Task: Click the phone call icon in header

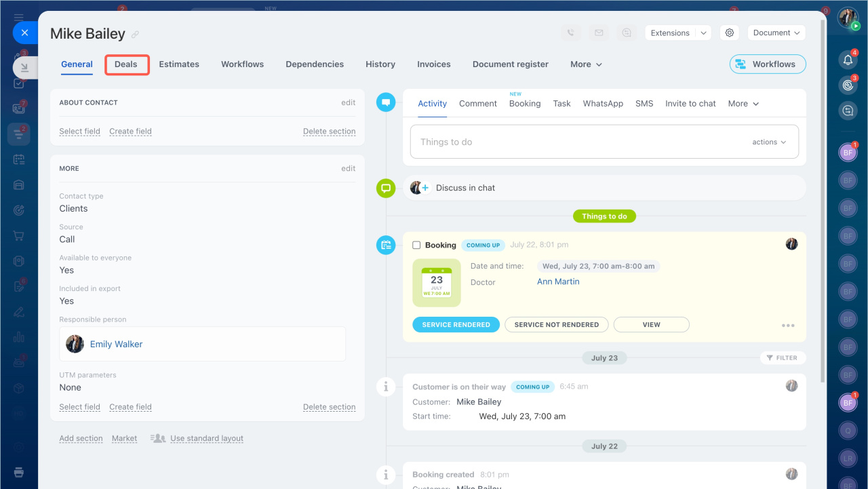Action: [x=571, y=33]
